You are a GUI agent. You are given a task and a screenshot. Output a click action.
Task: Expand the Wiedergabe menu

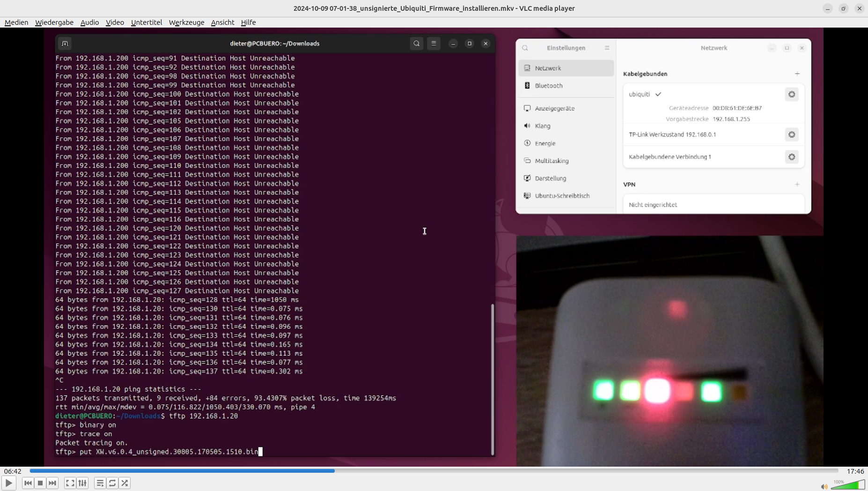54,22
